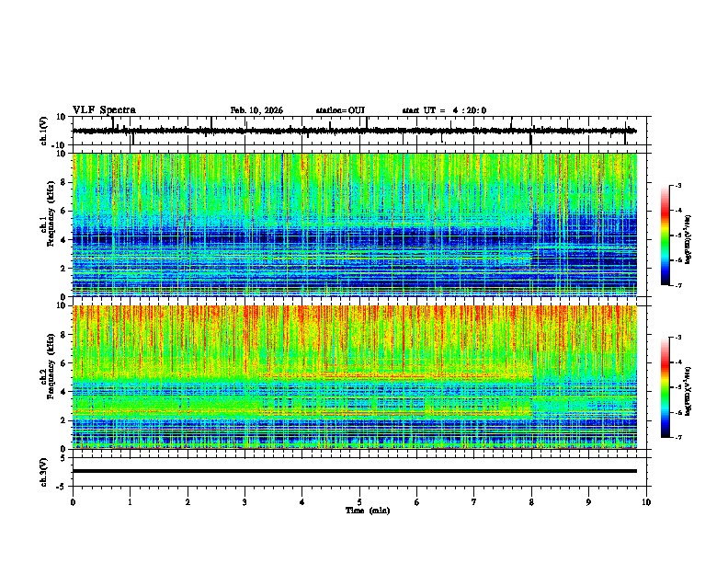Screen dimensions: 728x563
Task: Click the time axis tick label '0'
Action: [x=73, y=502]
